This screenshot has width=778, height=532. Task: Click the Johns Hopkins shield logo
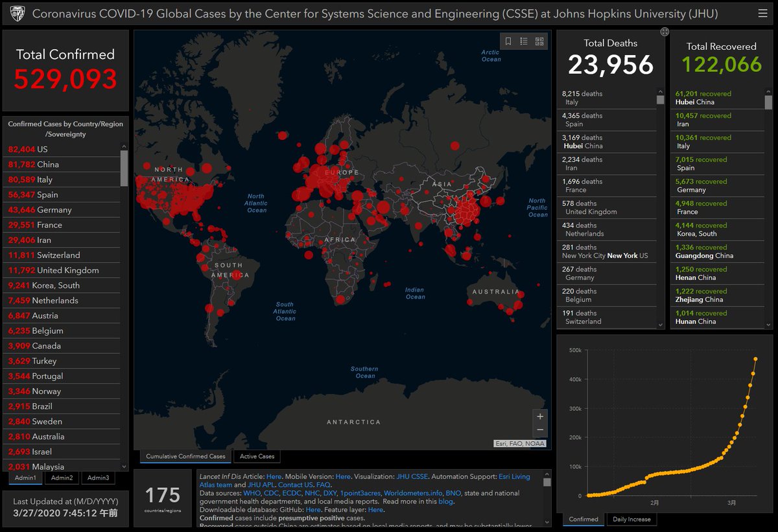[18, 13]
